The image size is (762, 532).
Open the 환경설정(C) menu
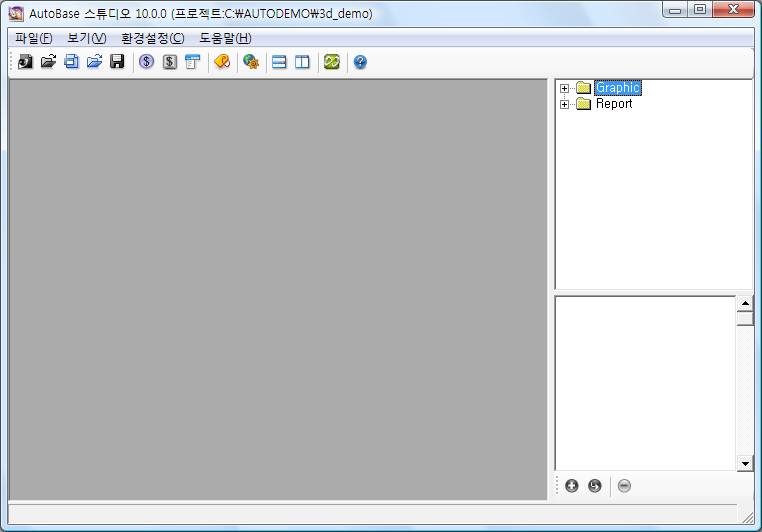[x=153, y=38]
